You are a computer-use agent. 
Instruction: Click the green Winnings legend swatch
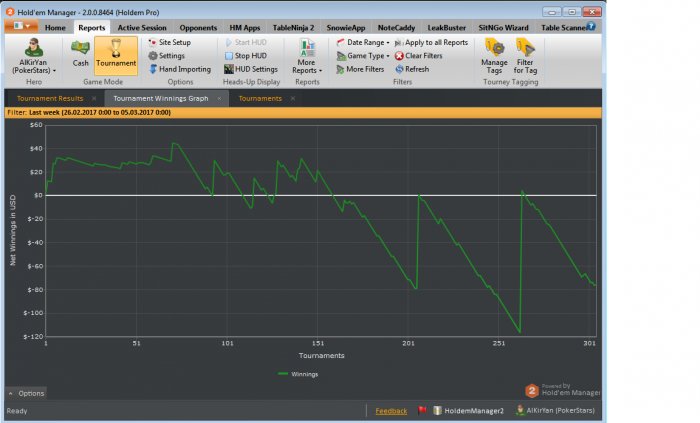pyautogui.click(x=281, y=374)
